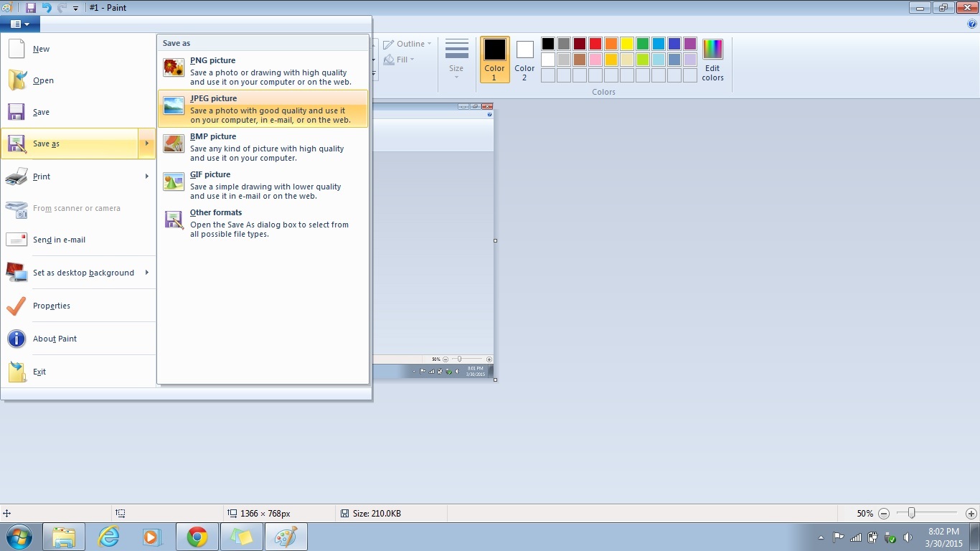Pick the brown palette swatch
This screenshot has height=551, width=980.
pyautogui.click(x=580, y=60)
